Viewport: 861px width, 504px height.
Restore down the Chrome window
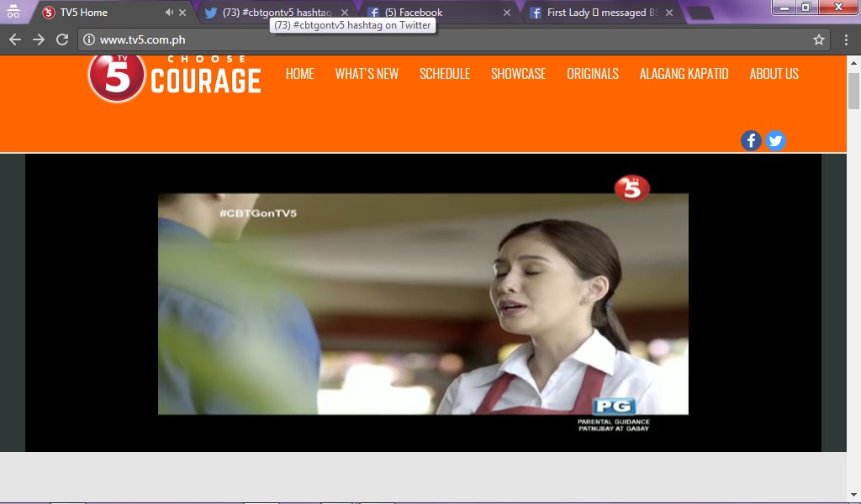(x=806, y=7)
